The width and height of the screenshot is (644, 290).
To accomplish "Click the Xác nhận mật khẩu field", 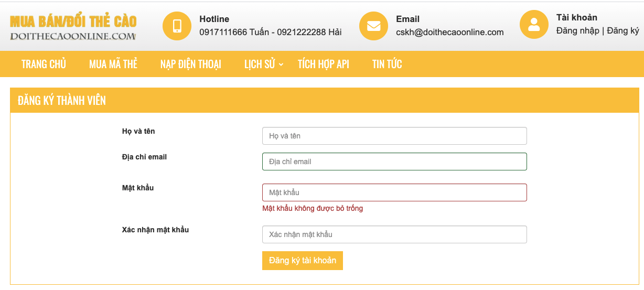I will click(394, 234).
